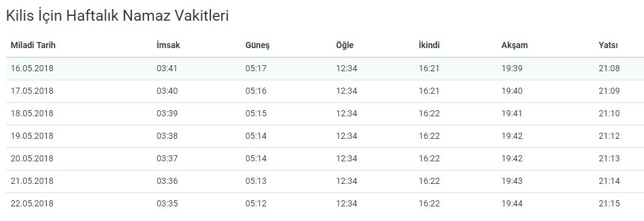Select the Yatsı time 21:15

coord(609,204)
